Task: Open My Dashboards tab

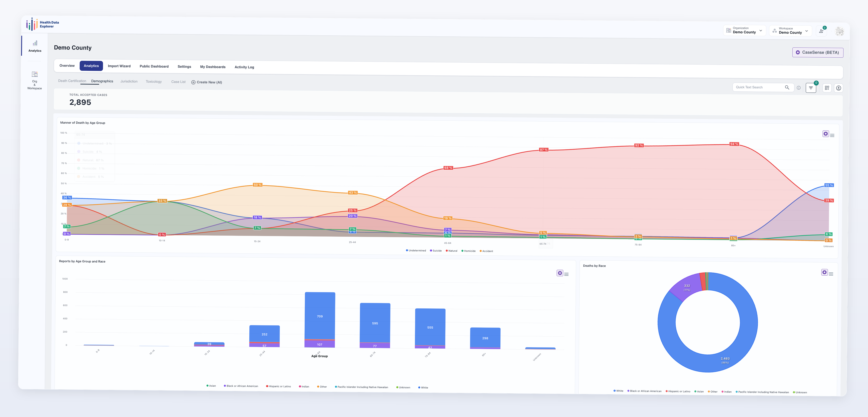Action: click(x=213, y=67)
